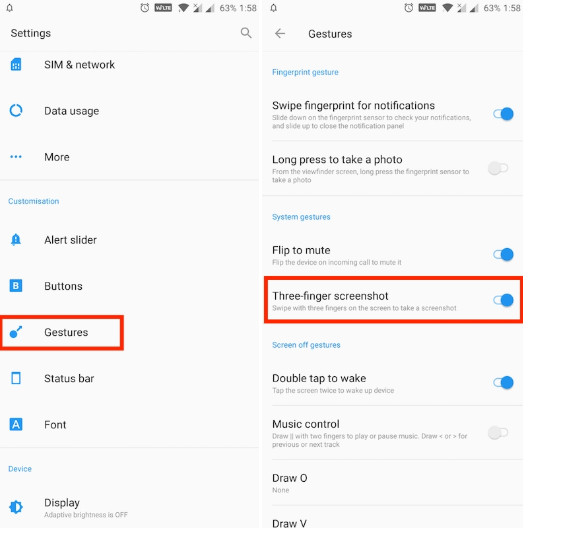Open the Status bar settings entry
Viewport: 566px width, 540px height.
129,378
